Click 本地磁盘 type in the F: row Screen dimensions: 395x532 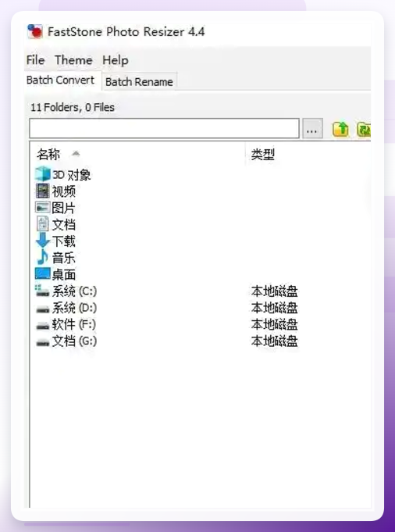tap(275, 325)
